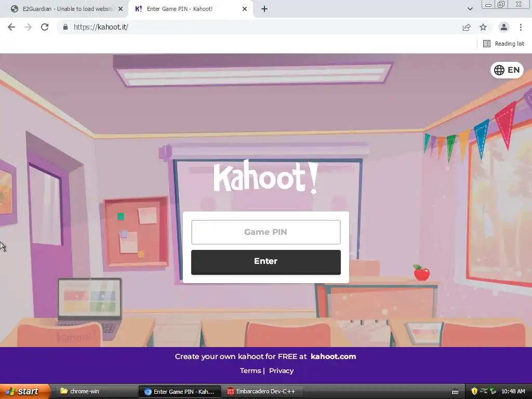Open a new browser tab
The height and width of the screenshot is (399, 532).
[x=264, y=9]
